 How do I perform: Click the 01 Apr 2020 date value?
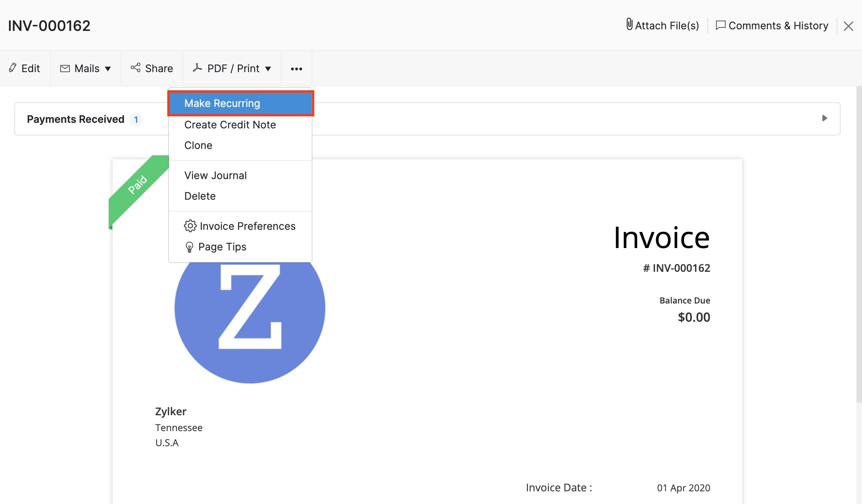point(684,488)
